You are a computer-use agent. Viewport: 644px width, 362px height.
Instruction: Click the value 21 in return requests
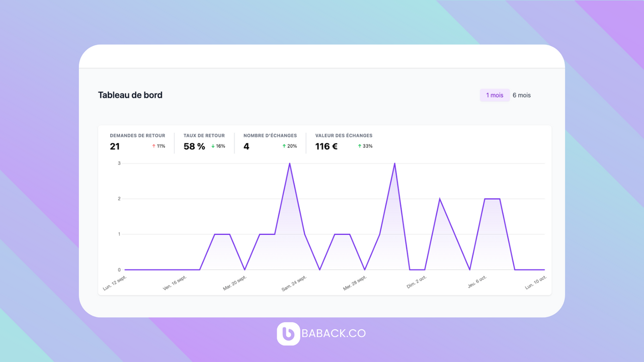pos(115,146)
